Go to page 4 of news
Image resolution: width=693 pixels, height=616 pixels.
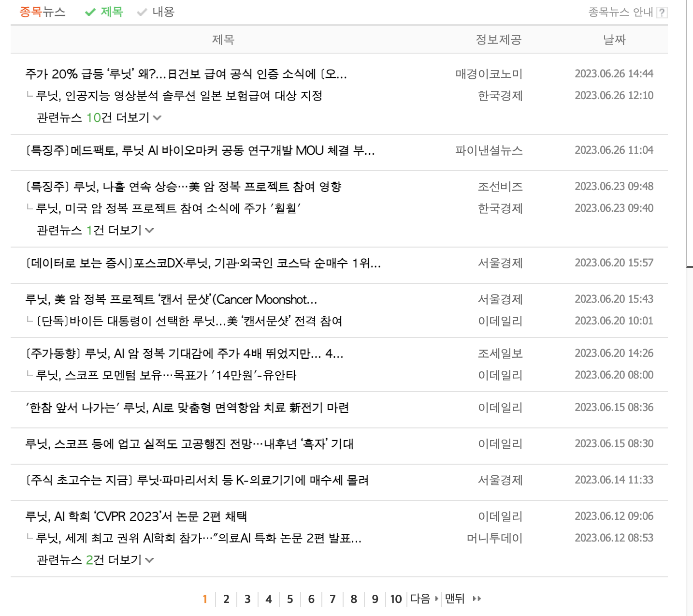[269, 599]
